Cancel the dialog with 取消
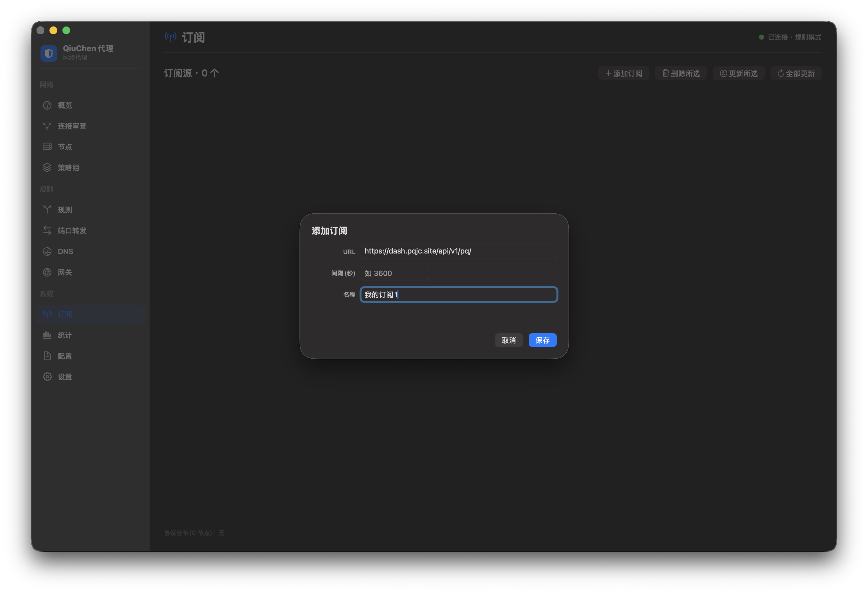Viewport: 868px width, 593px height. click(x=509, y=340)
